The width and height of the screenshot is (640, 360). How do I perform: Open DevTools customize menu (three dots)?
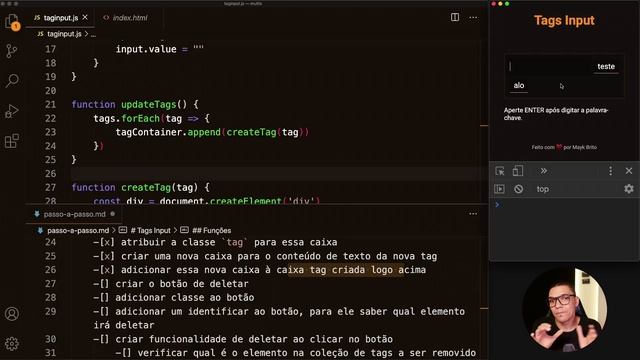tap(610, 171)
